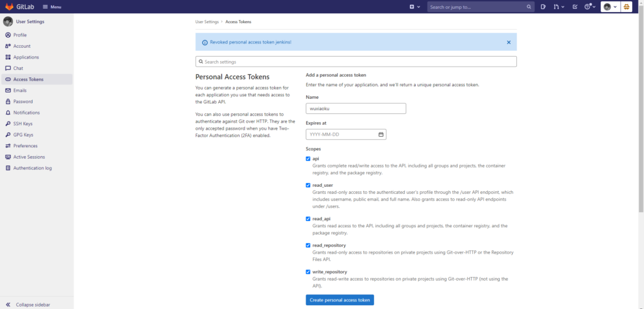
Task: Click the GitLab logo in the header
Action: point(19,7)
